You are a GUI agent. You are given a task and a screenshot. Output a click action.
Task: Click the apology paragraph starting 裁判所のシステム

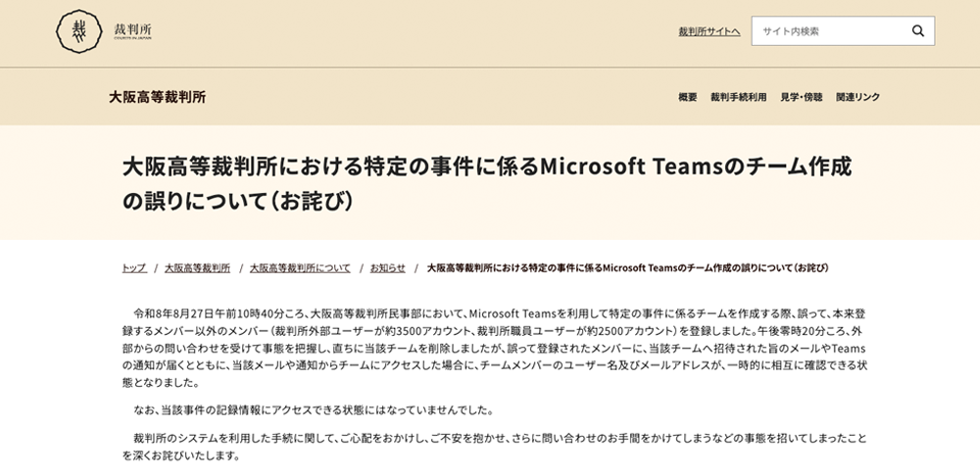[494, 447]
